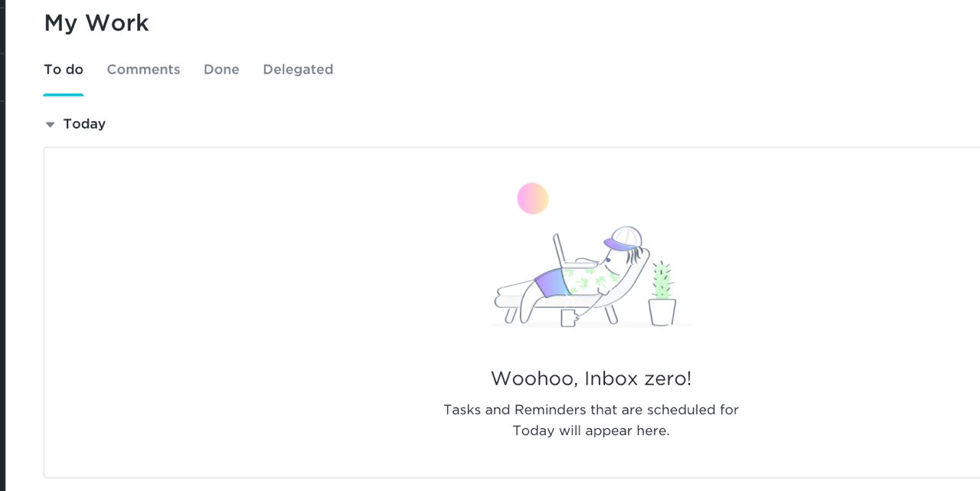Viewport: 980px width, 491px height.
Task: Click the mug under the lounge chair
Action: pos(568,317)
